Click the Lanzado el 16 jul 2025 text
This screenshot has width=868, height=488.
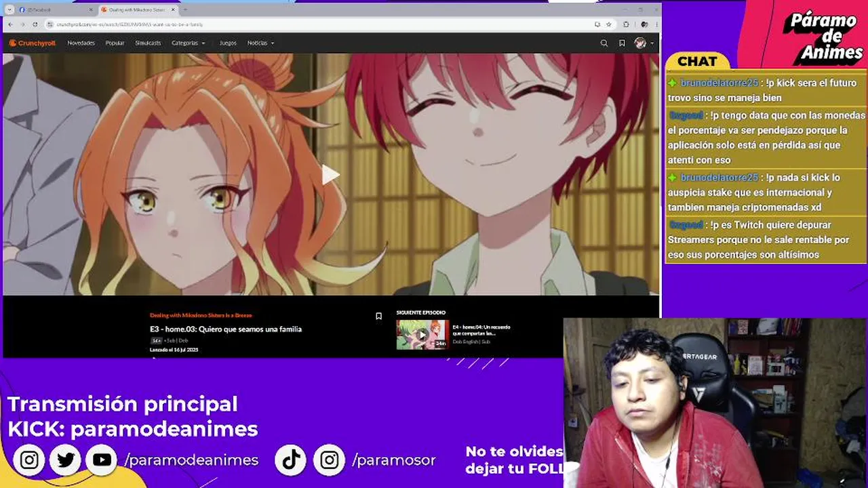174,350
